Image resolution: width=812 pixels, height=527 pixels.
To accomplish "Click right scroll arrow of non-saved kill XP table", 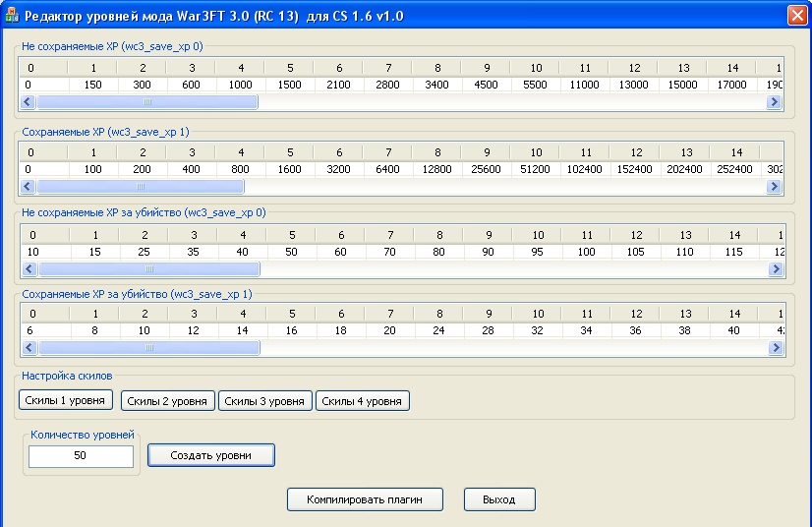I will click(x=776, y=268).
